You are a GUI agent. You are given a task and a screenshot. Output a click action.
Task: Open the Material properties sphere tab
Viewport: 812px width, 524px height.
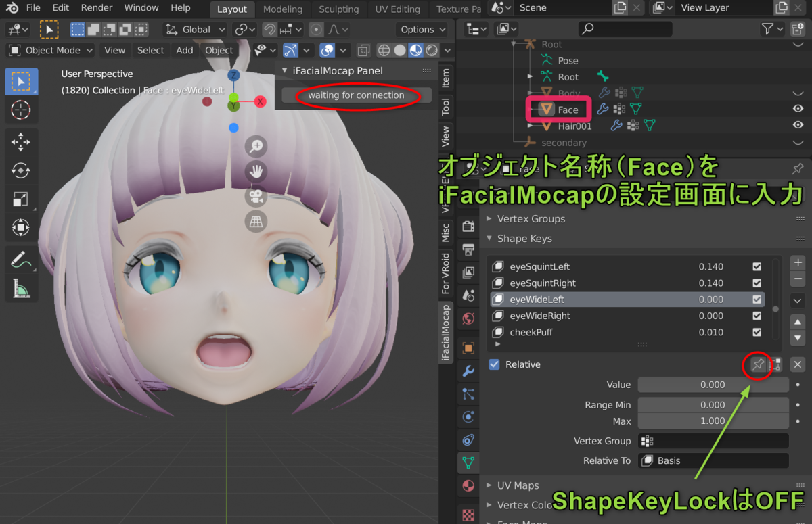pos(468,486)
